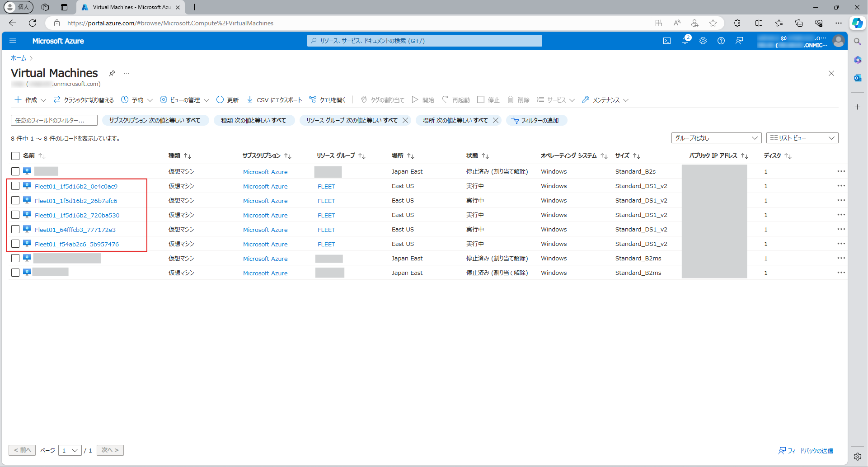The height and width of the screenshot is (467, 868).
Task: Select checkbox for Fleet01_64fffcb3_777172e3
Action: (x=15, y=229)
